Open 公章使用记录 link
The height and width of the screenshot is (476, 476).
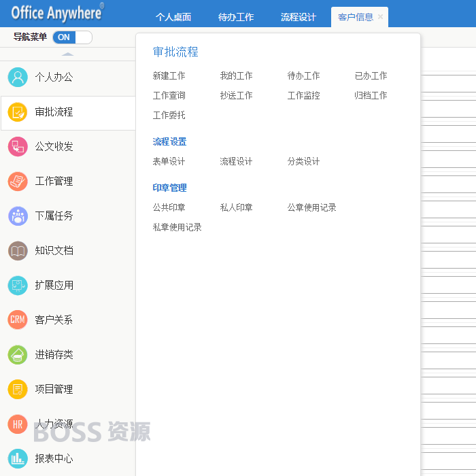311,207
